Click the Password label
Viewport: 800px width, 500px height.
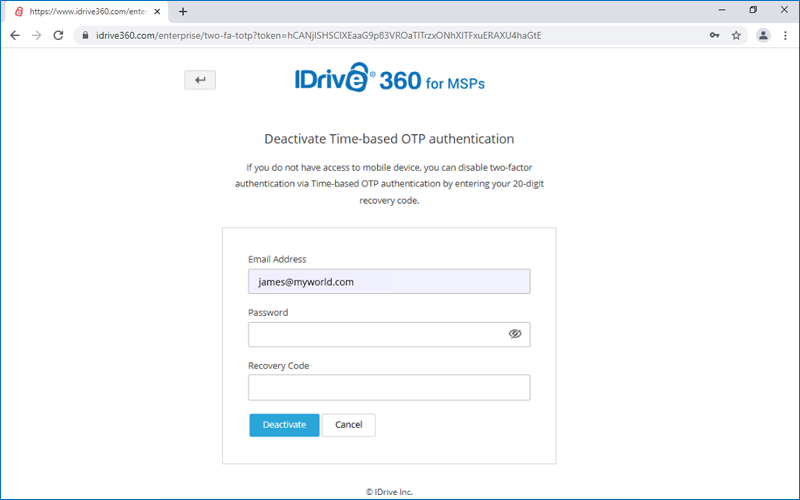(x=268, y=312)
